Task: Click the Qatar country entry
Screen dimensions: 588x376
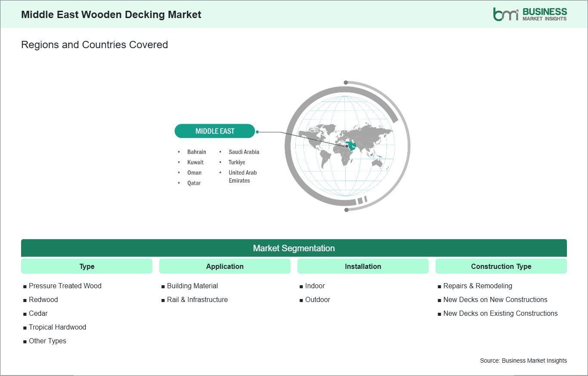Action: click(194, 183)
